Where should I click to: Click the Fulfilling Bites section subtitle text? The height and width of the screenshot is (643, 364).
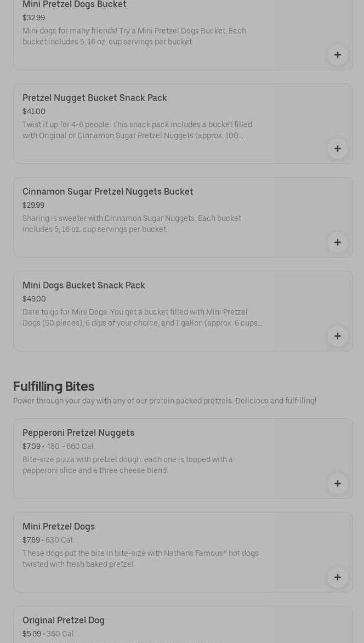164,401
